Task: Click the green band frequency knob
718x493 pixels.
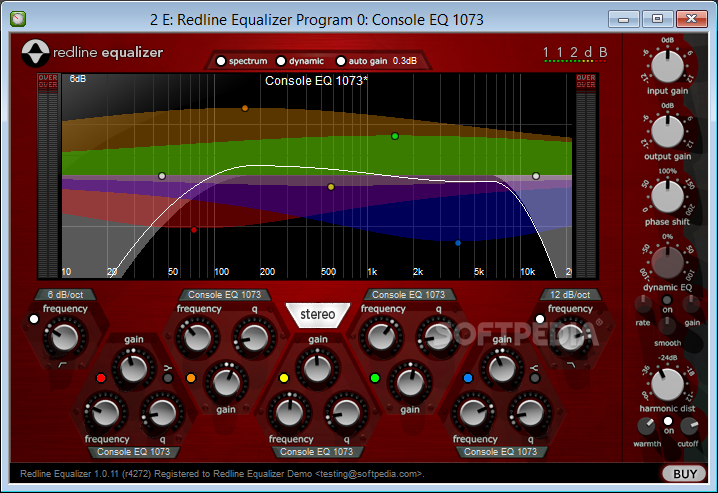Action: (381, 338)
